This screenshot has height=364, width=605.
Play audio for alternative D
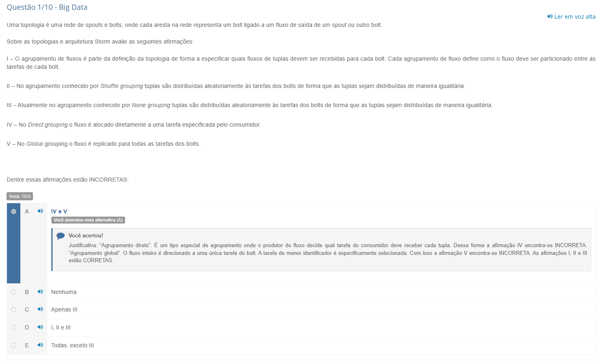pyautogui.click(x=40, y=327)
